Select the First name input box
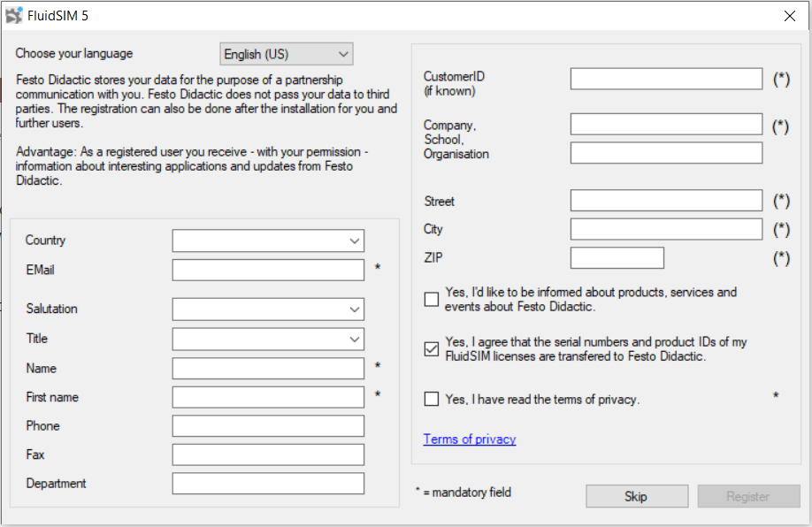812x527 pixels. click(x=268, y=397)
